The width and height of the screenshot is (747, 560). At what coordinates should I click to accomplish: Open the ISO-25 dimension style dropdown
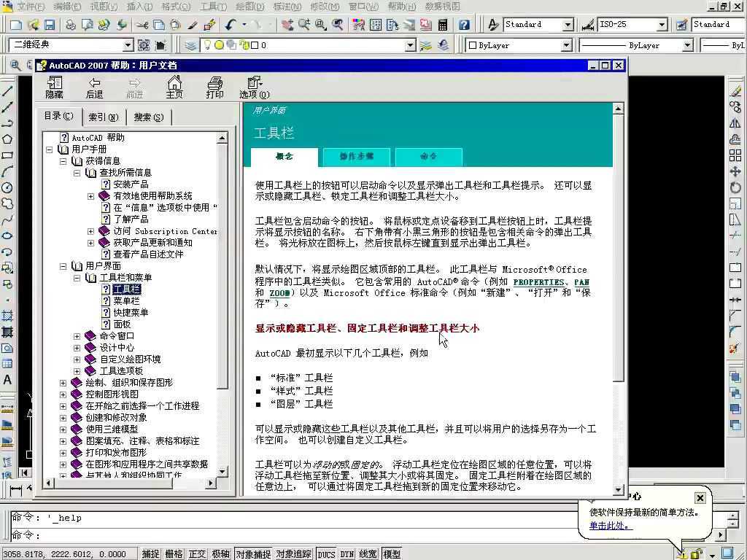(x=662, y=24)
